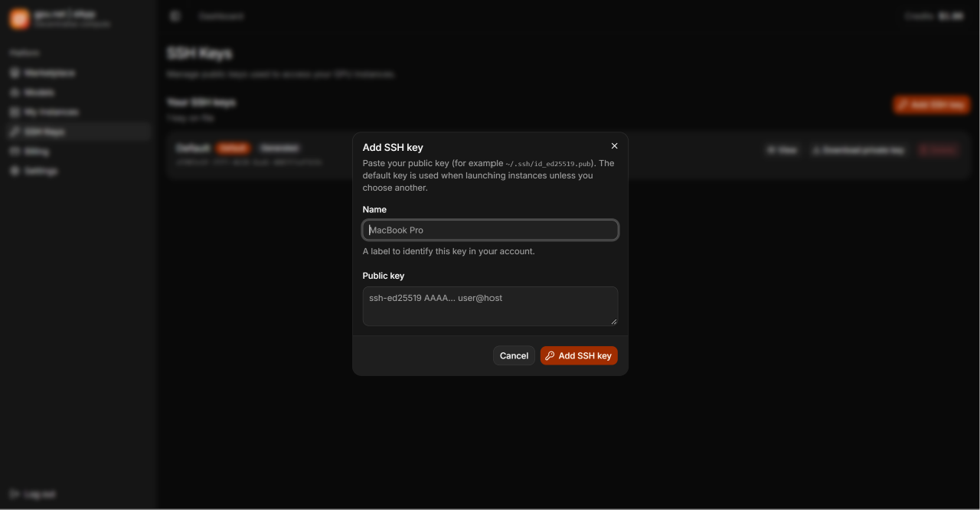Click the Credits balance in header
The width and height of the screenshot is (980, 510).
coord(934,16)
